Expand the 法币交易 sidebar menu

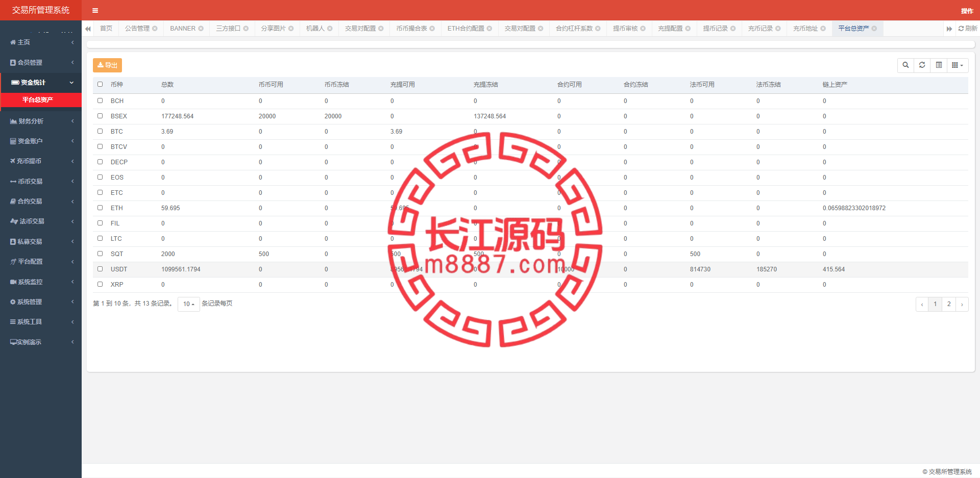point(41,221)
